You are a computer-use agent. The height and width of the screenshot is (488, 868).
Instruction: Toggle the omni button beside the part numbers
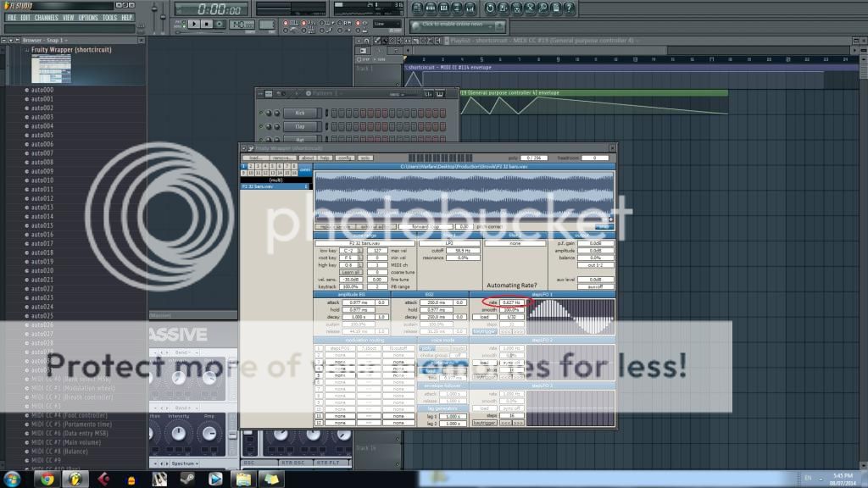(x=305, y=169)
